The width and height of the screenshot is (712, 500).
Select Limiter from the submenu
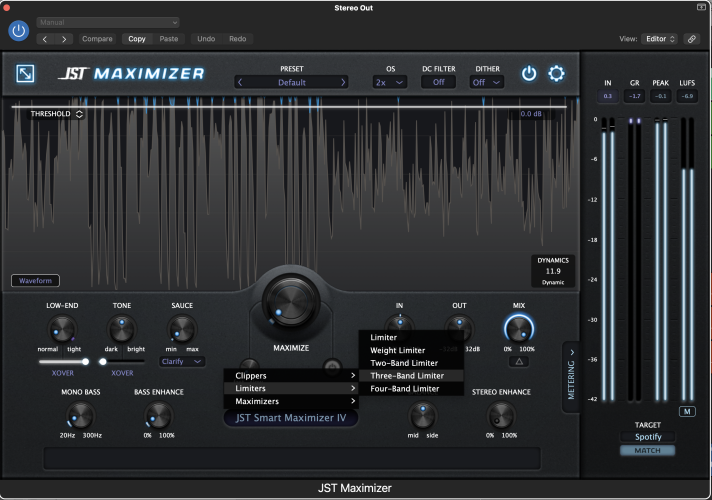(411, 337)
